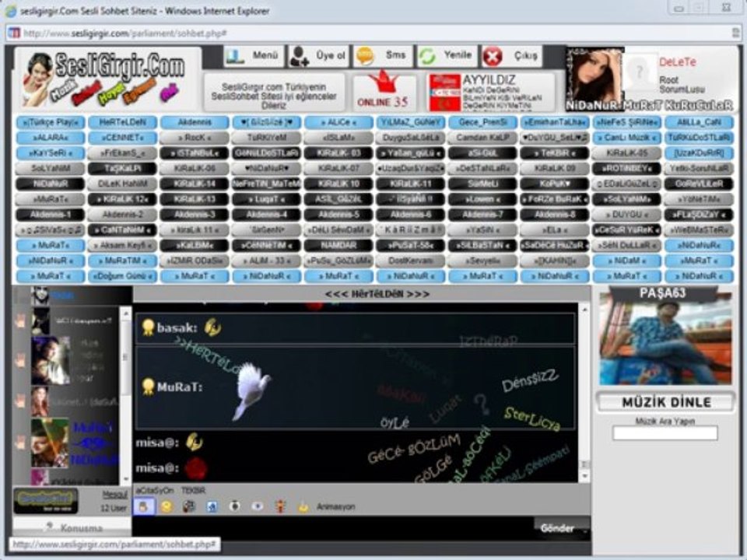Viewport: 747px width, 560px height.
Task: Click the blue square icon in chat toolbar
Action: pos(212,506)
